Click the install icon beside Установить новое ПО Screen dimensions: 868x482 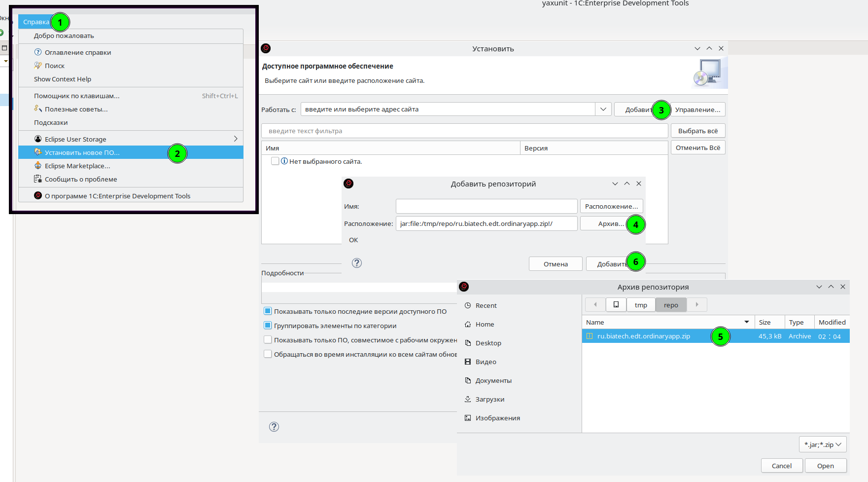click(38, 152)
